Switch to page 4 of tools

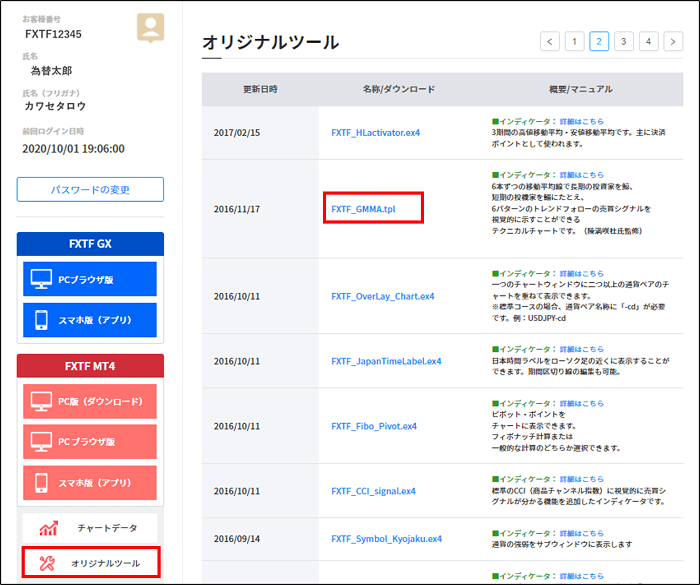[x=648, y=41]
